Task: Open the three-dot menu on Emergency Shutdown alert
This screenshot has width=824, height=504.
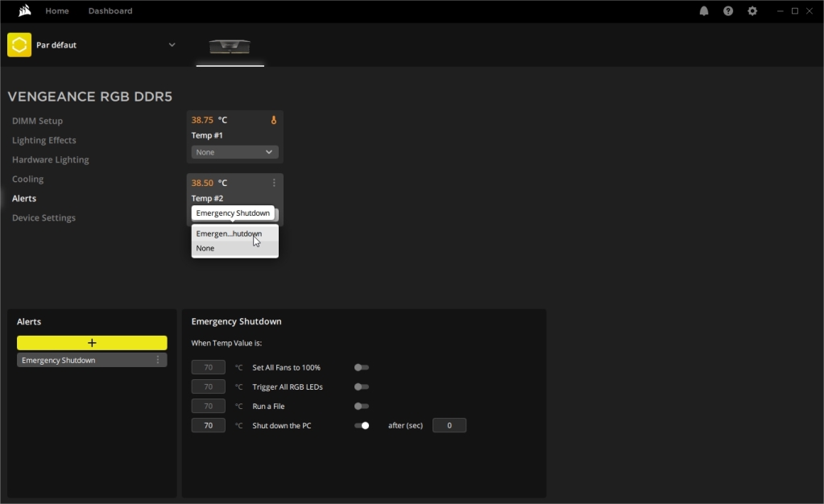Action: click(x=158, y=360)
